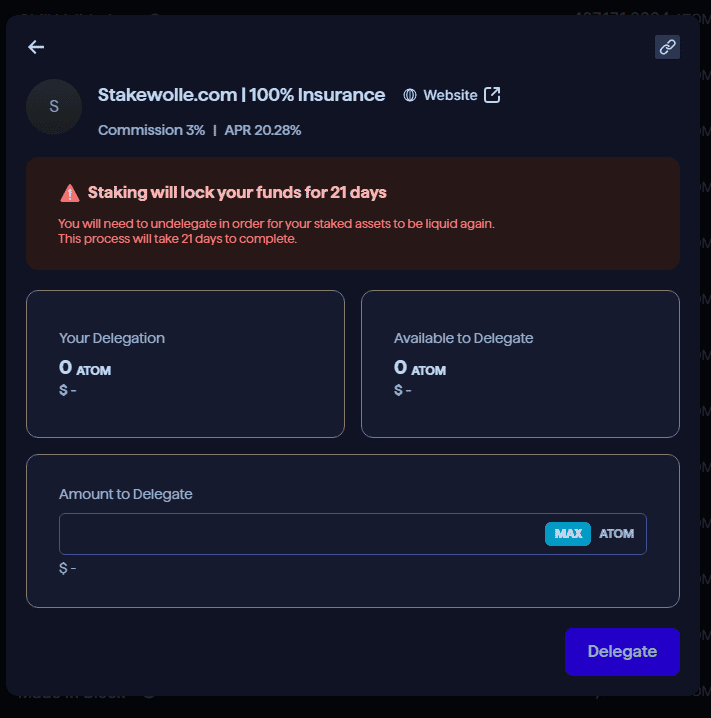The width and height of the screenshot is (711, 718).
Task: Click the Commission 3% text
Action: 152,130
